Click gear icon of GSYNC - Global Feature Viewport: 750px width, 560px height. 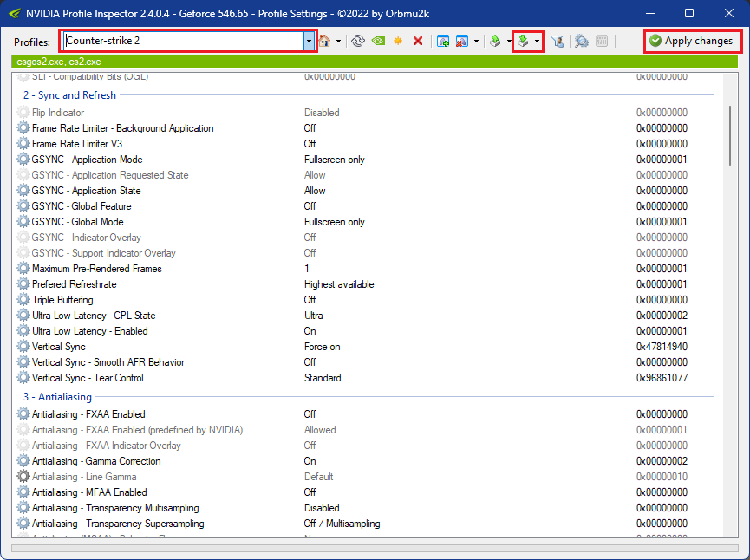click(23, 206)
